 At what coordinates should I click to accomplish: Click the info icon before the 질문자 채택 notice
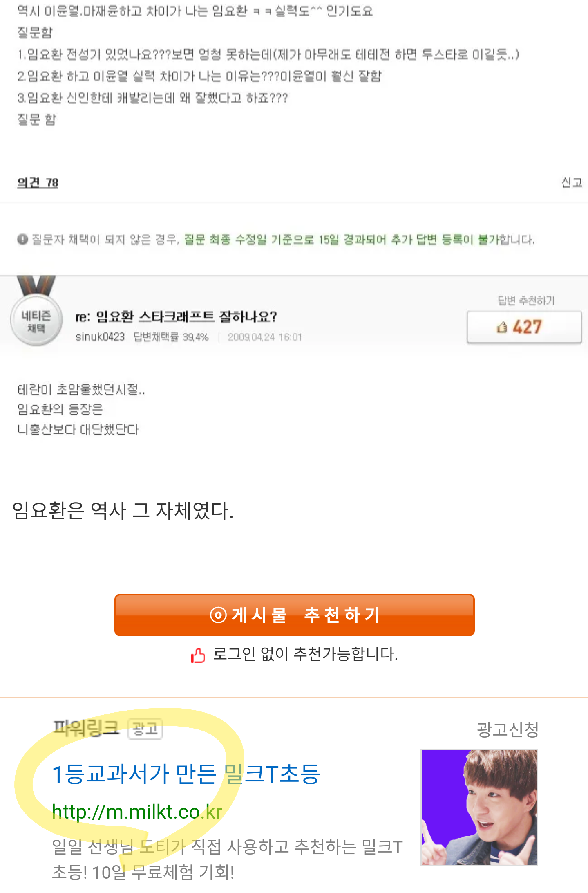coord(22,239)
